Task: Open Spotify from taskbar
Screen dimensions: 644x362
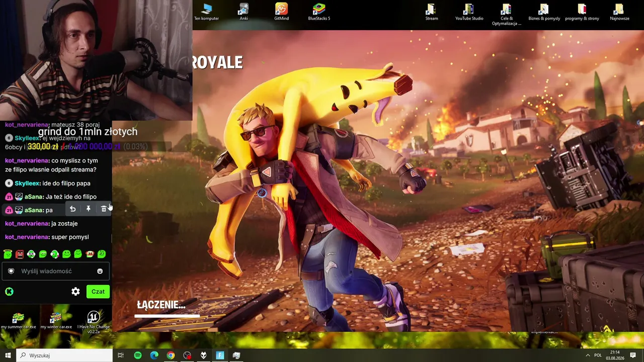Action: [x=138, y=355]
